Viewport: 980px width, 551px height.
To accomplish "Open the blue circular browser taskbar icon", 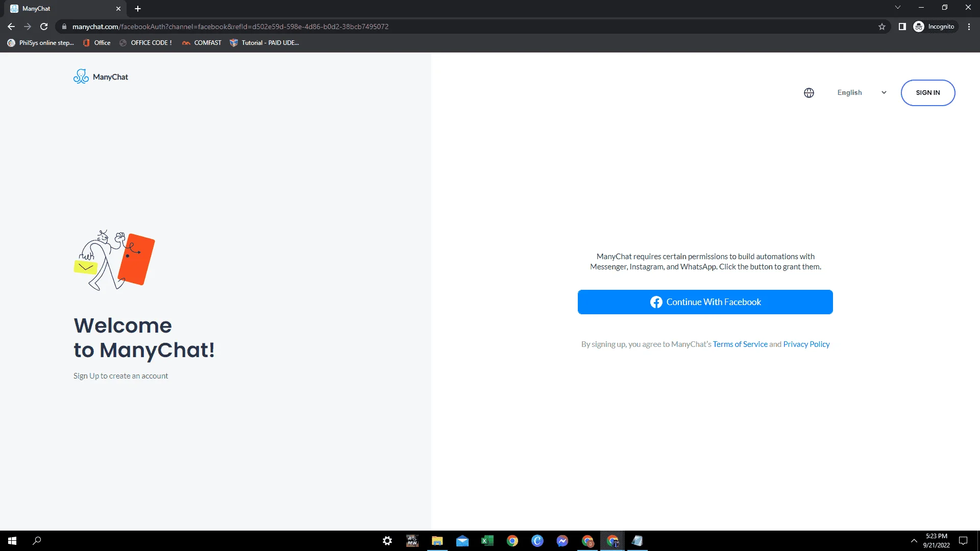I will pyautogui.click(x=537, y=541).
